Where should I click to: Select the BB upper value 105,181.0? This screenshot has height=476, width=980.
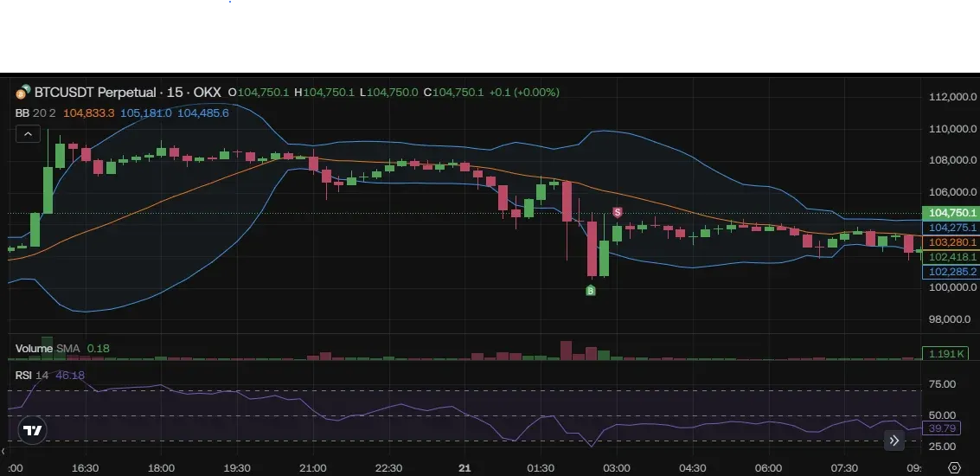145,113
